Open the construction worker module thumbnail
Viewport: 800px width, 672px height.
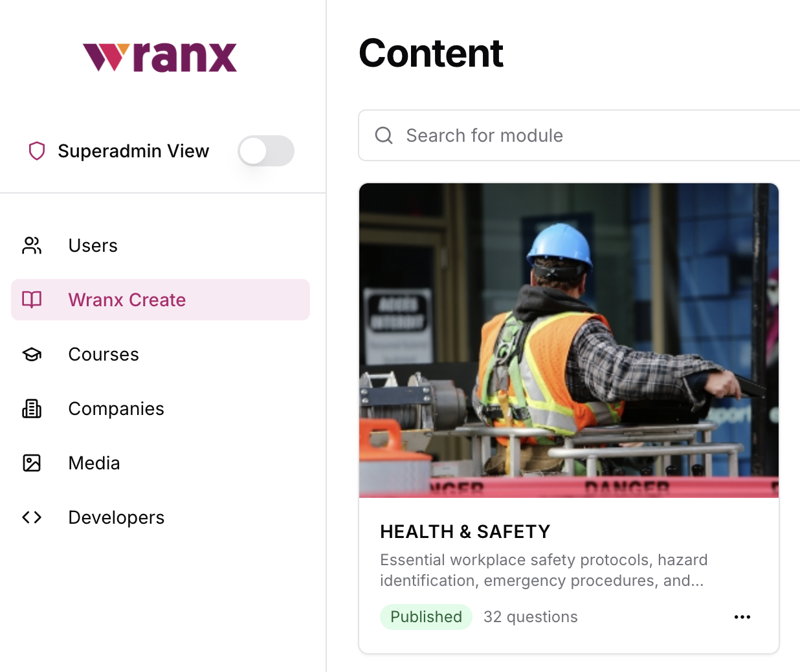point(569,341)
